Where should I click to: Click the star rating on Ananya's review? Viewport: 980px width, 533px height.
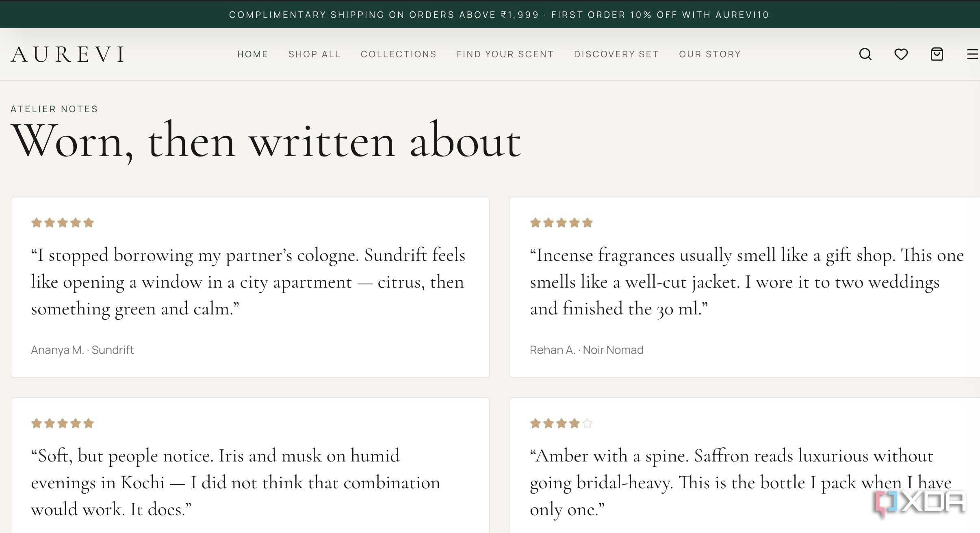click(63, 223)
